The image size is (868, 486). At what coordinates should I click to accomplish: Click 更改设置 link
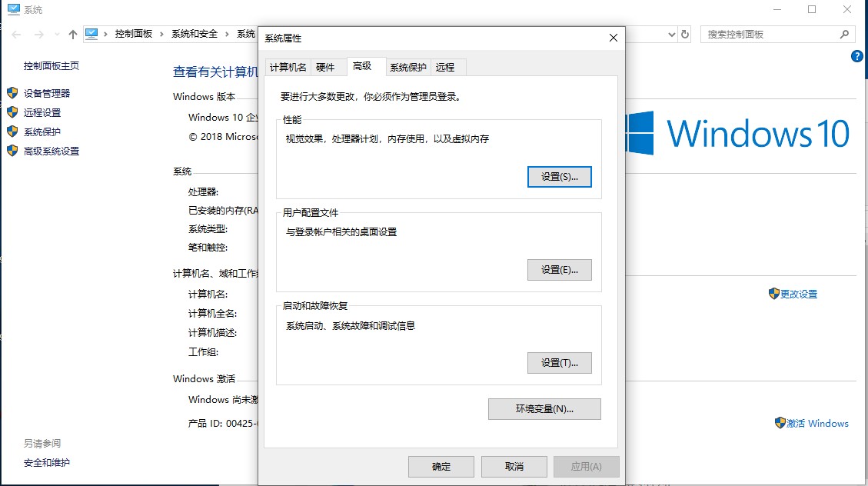[799, 294]
